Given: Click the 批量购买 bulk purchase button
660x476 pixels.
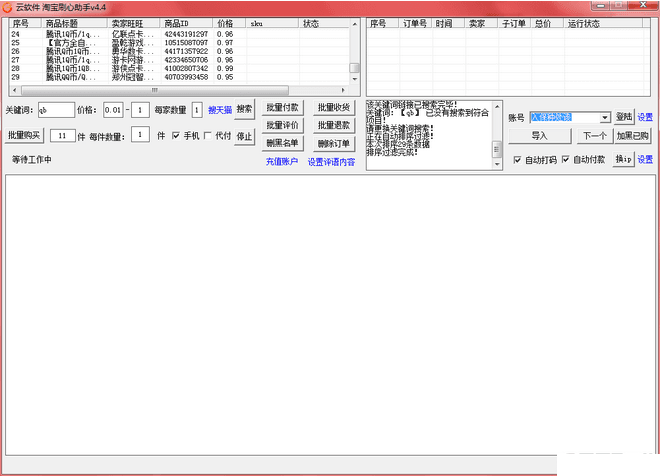Looking at the screenshot, I should [25, 135].
